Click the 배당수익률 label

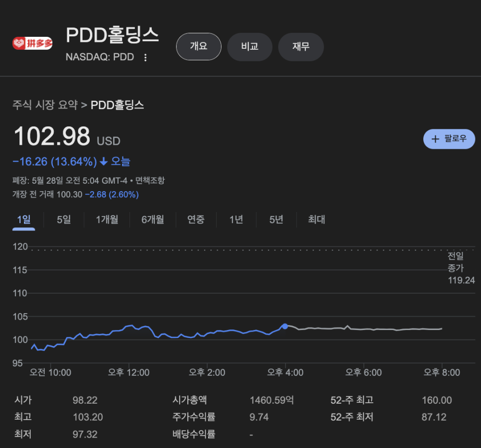click(x=194, y=434)
